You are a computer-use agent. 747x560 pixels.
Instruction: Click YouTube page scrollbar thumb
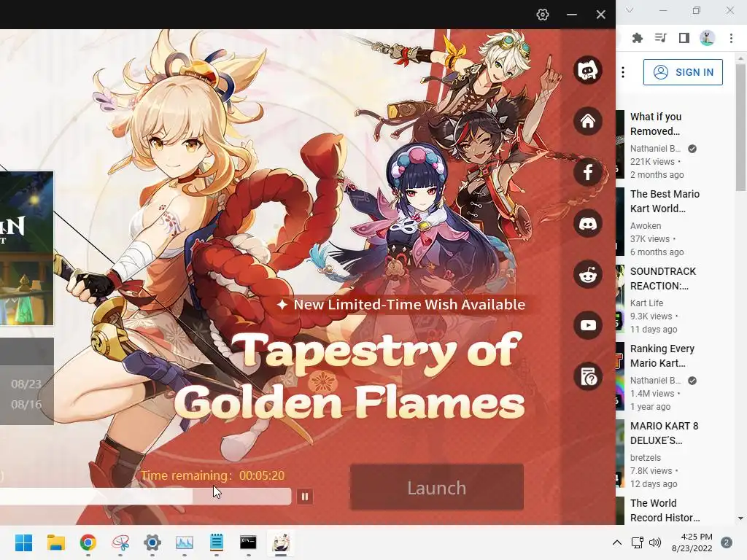(740, 128)
